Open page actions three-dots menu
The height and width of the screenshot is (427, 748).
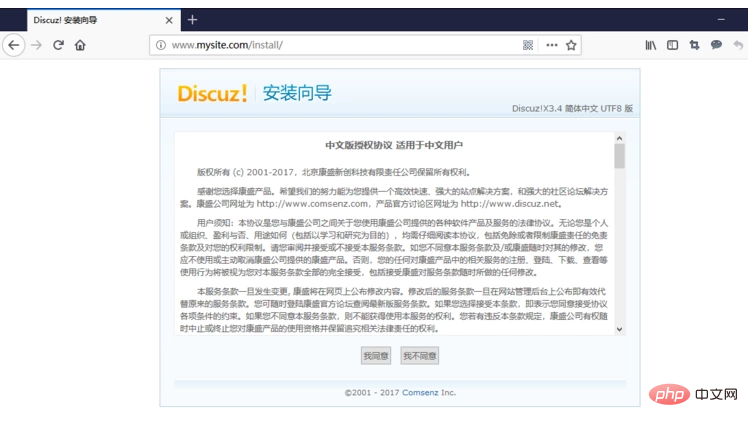(552, 45)
